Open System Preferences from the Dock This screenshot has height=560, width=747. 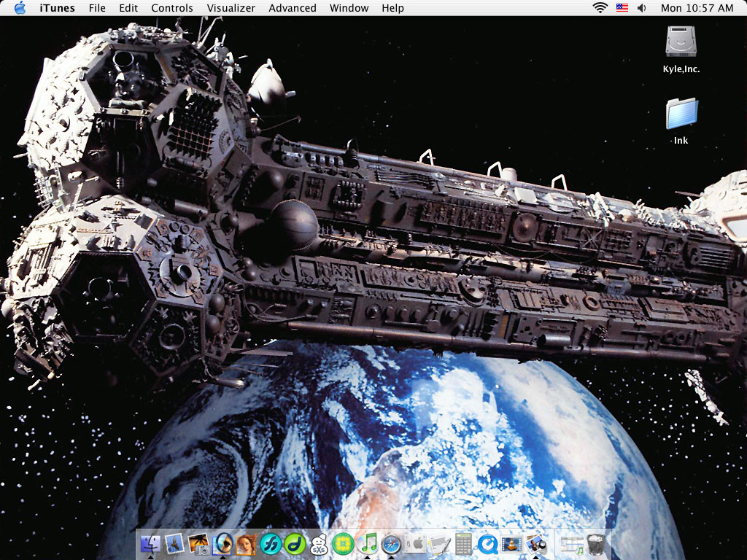tap(415, 544)
